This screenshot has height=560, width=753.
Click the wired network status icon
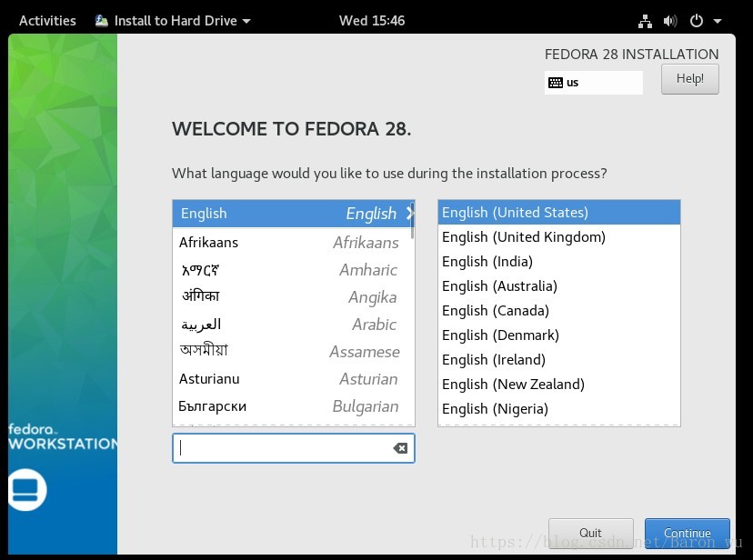[x=645, y=21]
